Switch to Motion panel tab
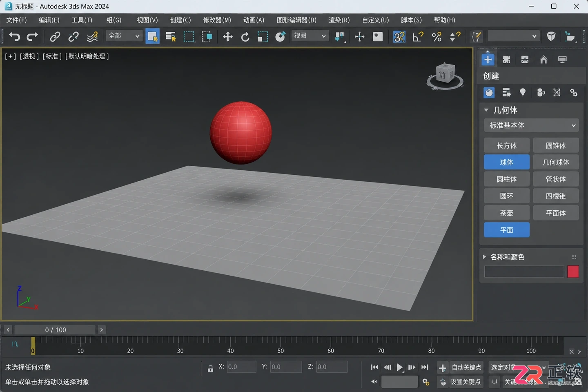The image size is (588, 392). pos(543,60)
